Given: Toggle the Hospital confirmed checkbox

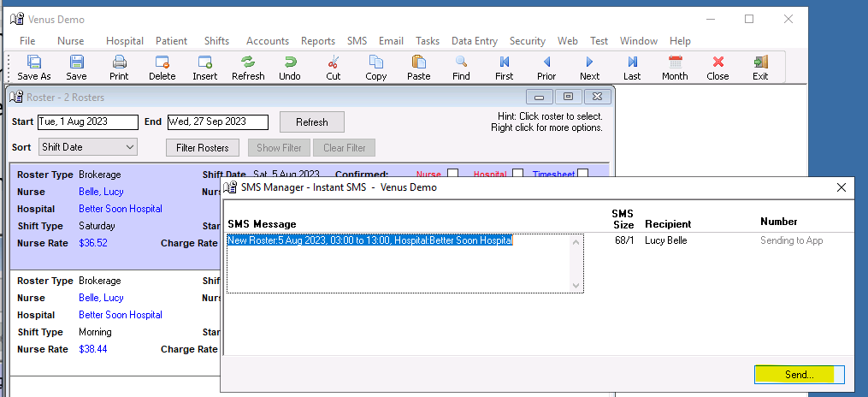Looking at the screenshot, I should 517,174.
